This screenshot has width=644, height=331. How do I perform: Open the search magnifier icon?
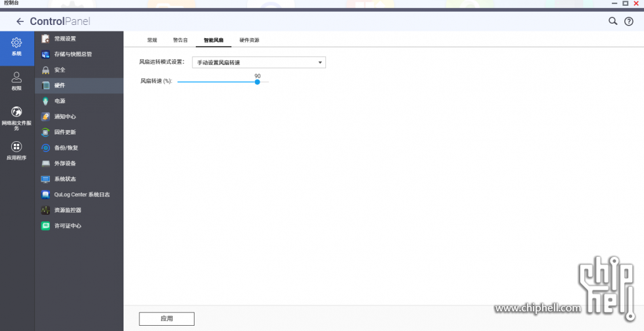coord(612,21)
